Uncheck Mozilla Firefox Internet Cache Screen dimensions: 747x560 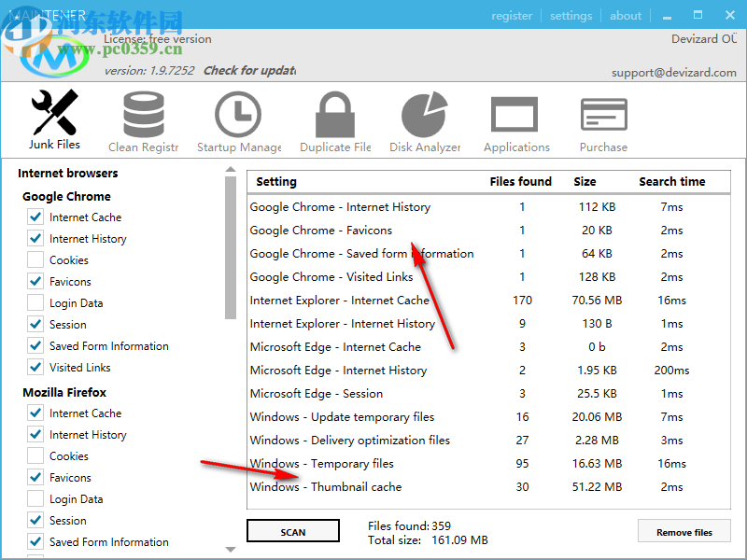click(35, 413)
